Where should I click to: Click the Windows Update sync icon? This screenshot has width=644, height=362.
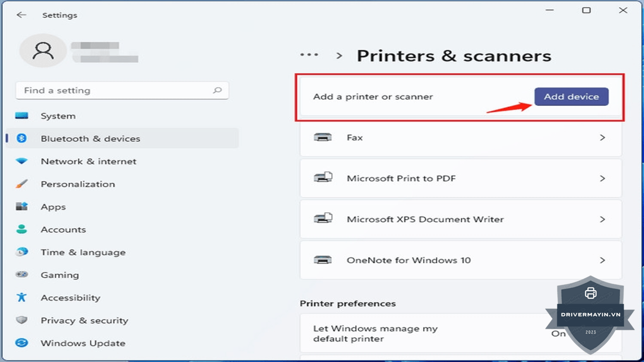coord(22,343)
